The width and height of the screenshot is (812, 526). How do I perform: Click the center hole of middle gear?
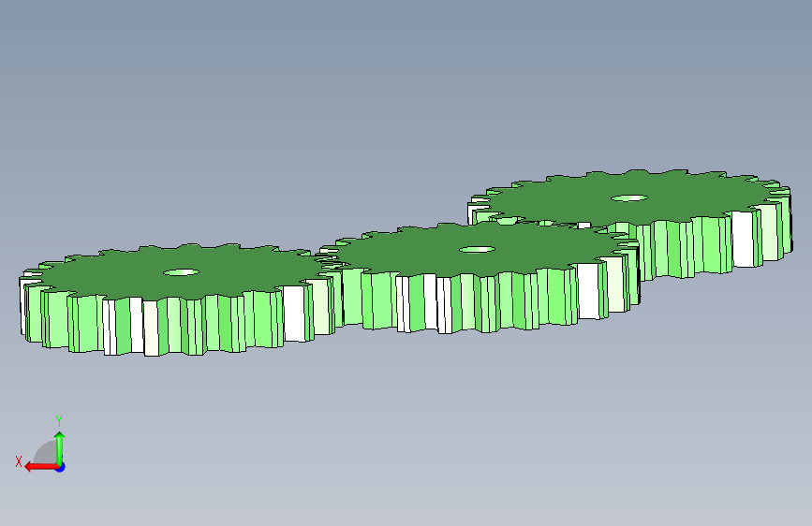tap(477, 250)
